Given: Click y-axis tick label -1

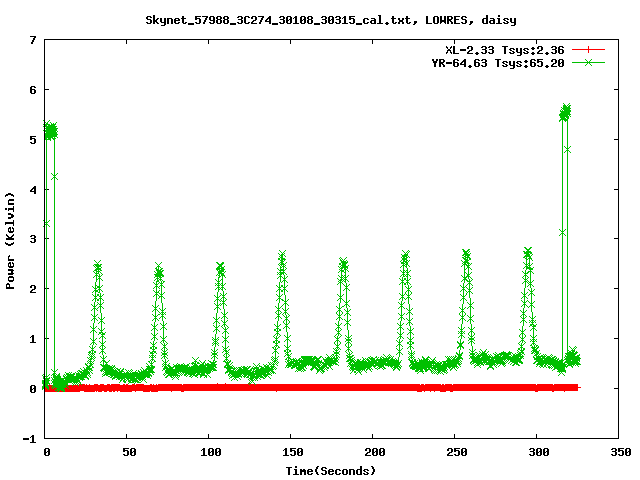Looking at the screenshot, I should coord(29,439).
